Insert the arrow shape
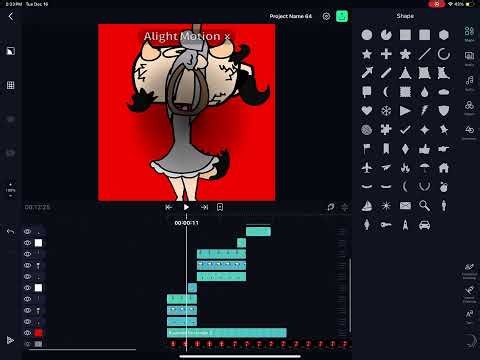The image size is (480, 360). coord(367,73)
